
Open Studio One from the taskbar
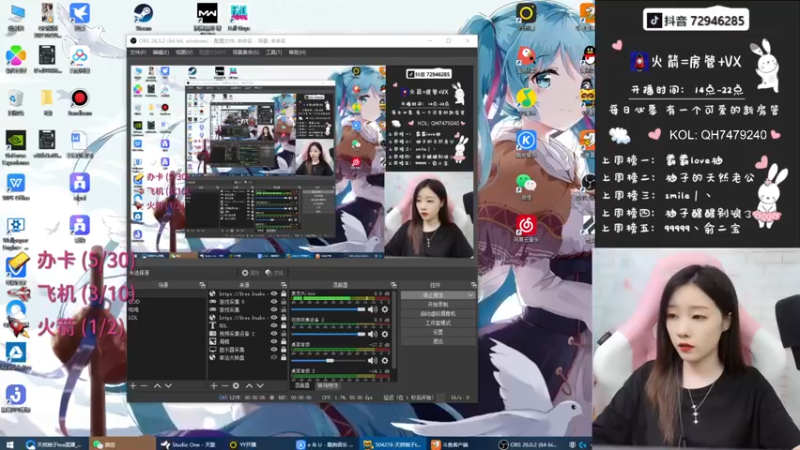click(x=189, y=444)
